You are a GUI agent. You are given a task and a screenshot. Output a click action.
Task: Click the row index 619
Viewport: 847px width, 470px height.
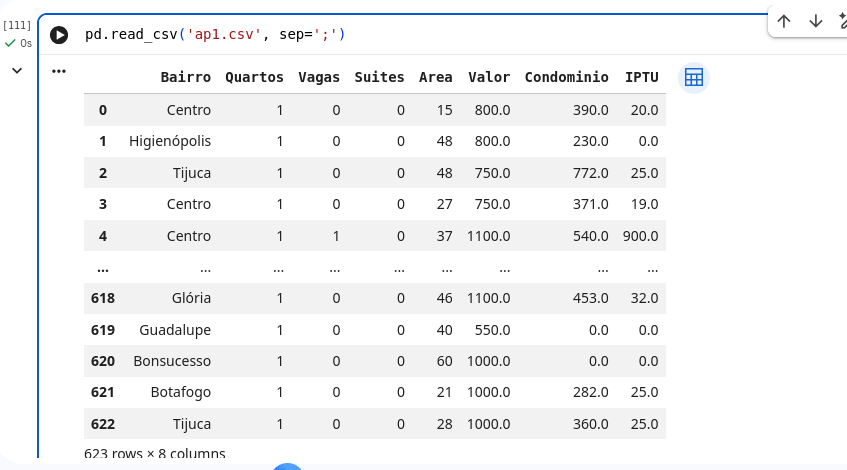[103, 330]
